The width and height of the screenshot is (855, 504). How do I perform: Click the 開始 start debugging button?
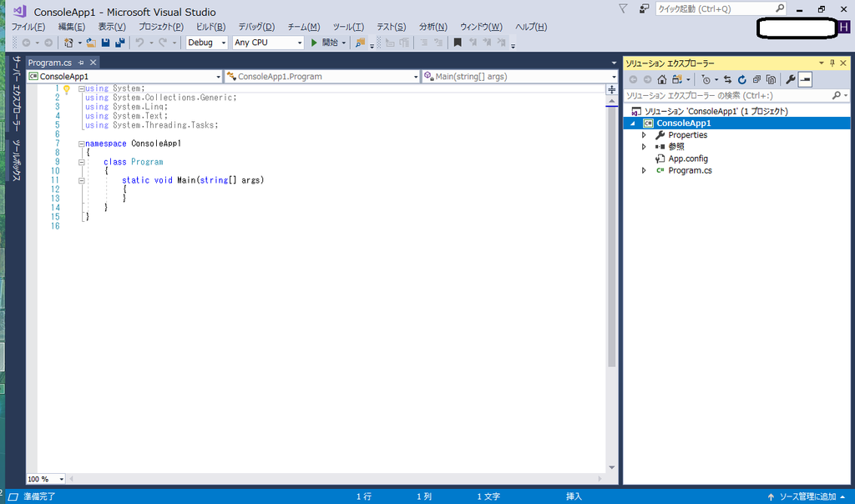[325, 43]
